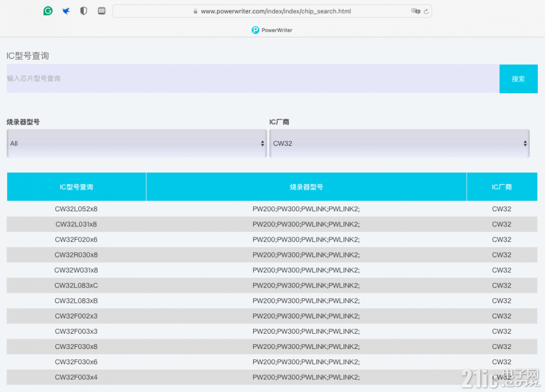Click the chip model search input field
The width and height of the screenshot is (545, 392).
(253, 78)
